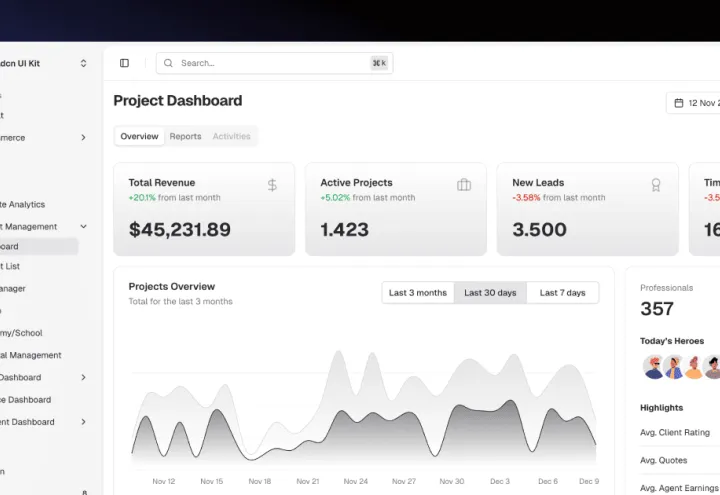Image resolution: width=720 pixels, height=495 pixels.
Task: Click the award icon on New Leads
Action: click(656, 185)
